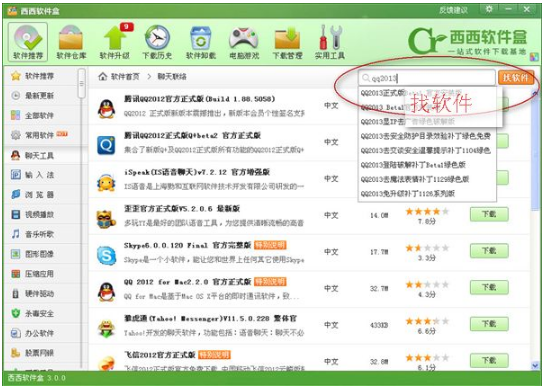Screen dimensions: 544x388
Task: Download 飞信2012官方正式版
Action: [489, 360]
